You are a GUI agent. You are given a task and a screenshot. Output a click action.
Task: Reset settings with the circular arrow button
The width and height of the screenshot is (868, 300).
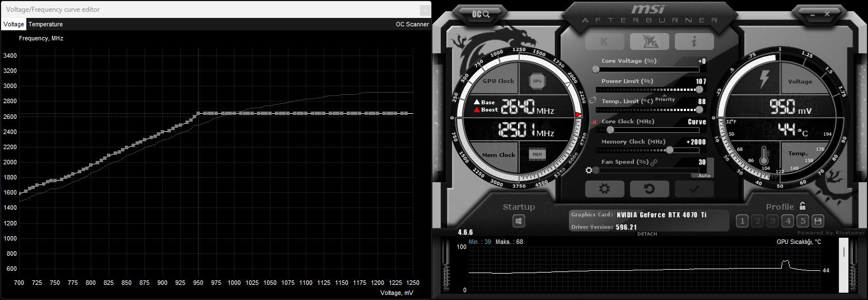tap(649, 189)
